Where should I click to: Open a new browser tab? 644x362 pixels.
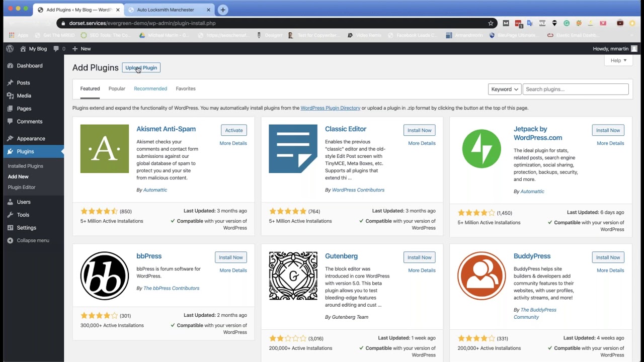pos(223,10)
